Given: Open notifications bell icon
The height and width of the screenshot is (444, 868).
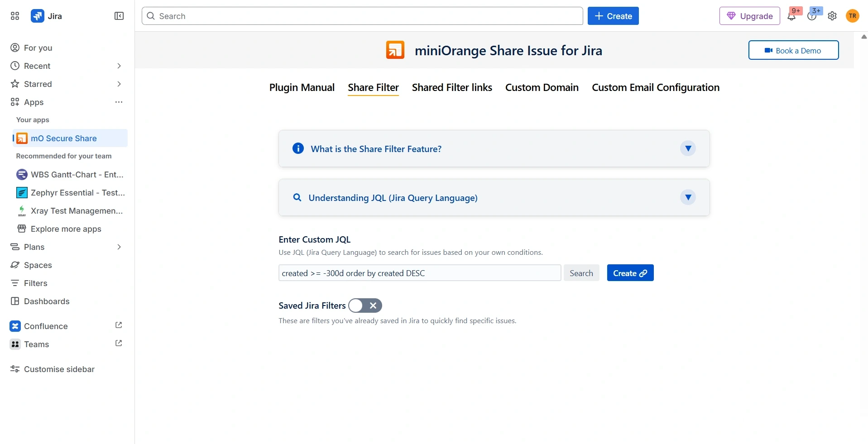Looking at the screenshot, I should click(791, 16).
